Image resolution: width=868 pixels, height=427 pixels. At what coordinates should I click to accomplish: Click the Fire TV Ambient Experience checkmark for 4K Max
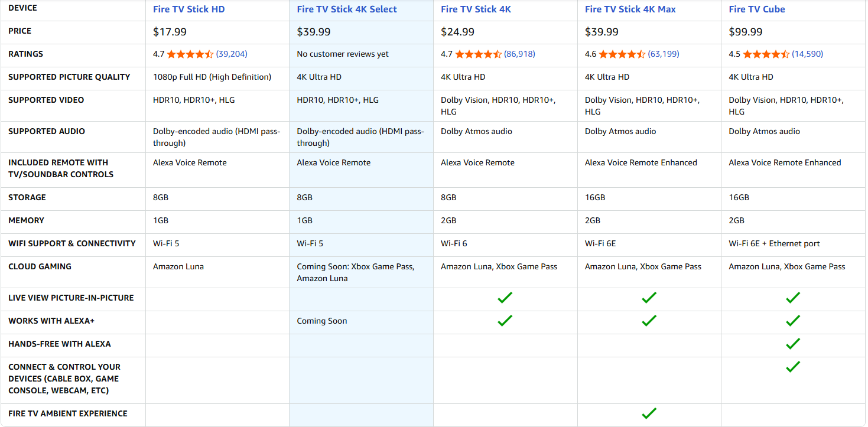click(x=649, y=413)
